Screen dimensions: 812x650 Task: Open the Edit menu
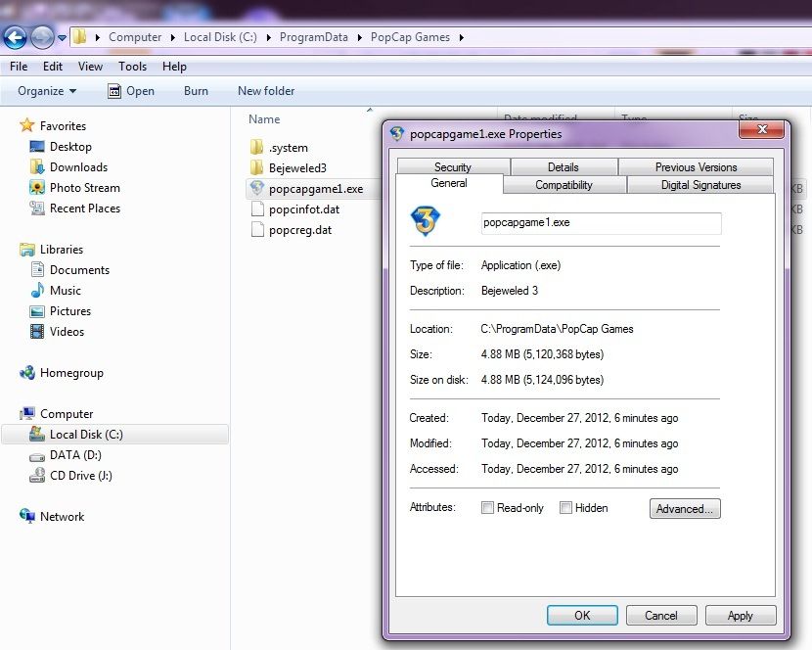[x=52, y=67]
